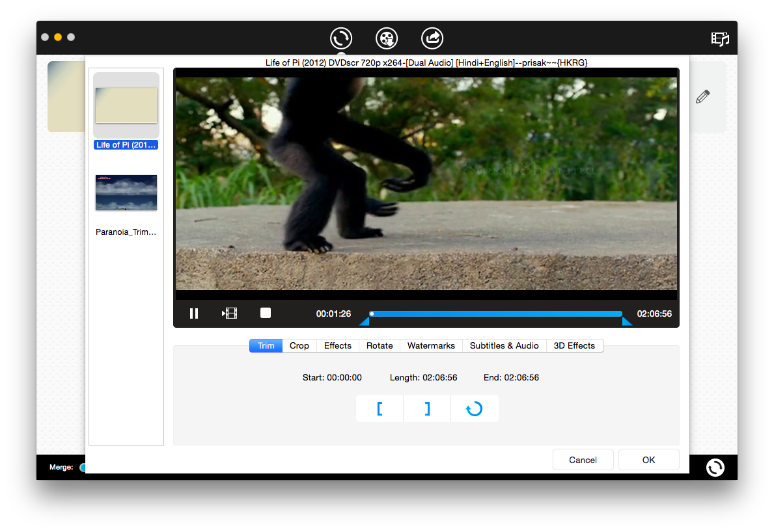Confirm with the OK button
Screen dimensions: 774x532
[648, 460]
